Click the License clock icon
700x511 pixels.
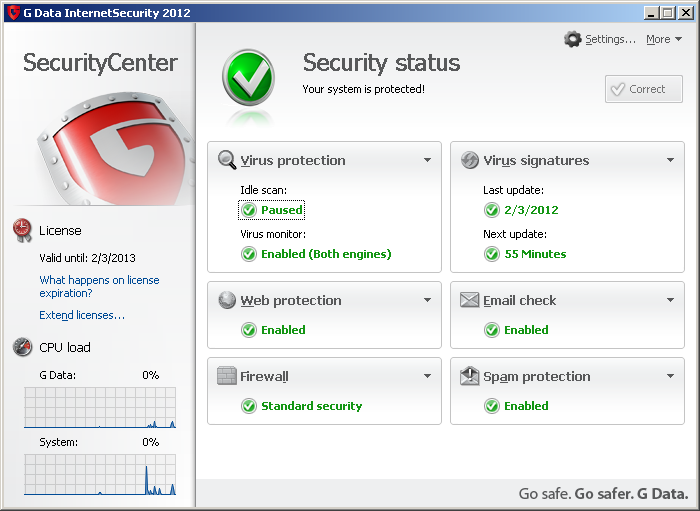pos(22,230)
